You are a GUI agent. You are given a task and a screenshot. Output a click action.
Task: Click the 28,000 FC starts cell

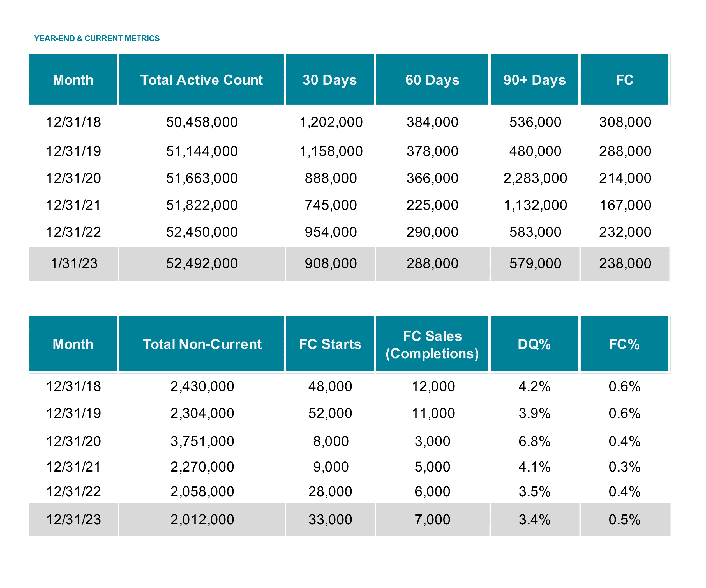pos(330,492)
